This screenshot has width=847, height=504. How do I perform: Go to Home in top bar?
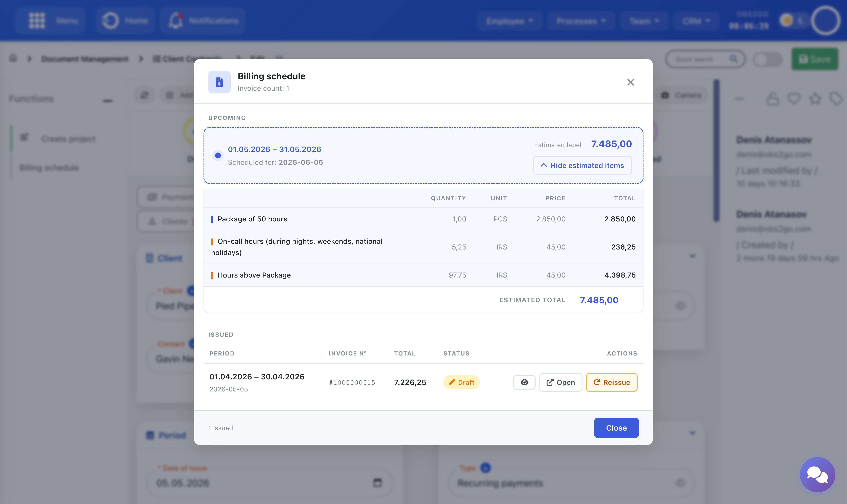coord(125,21)
